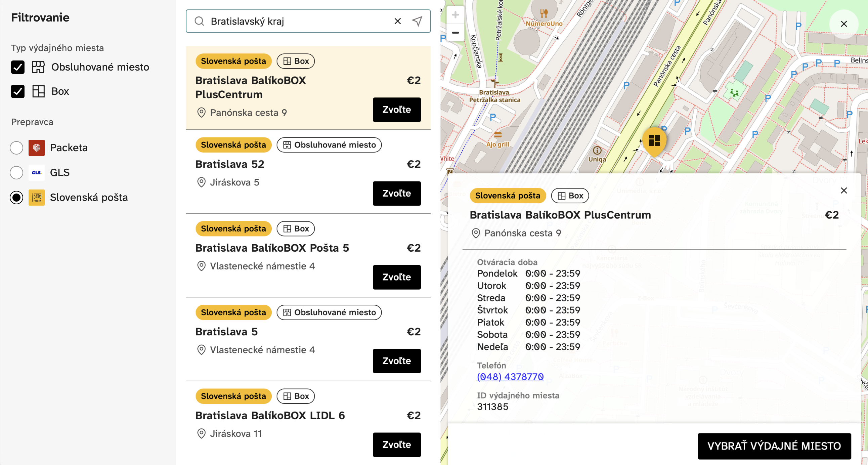Close the map with top-right X
868x465 pixels.
(843, 24)
